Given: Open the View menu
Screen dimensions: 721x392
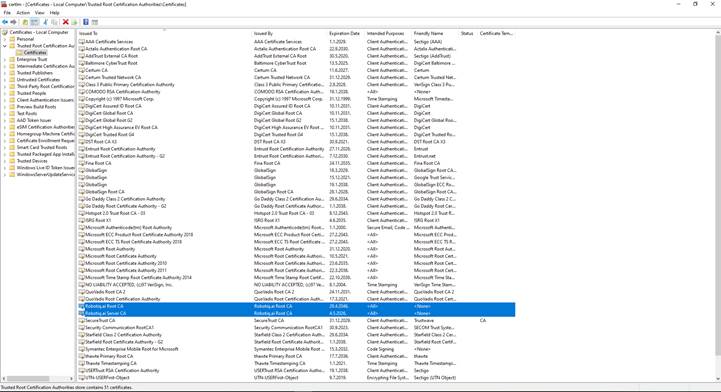Looking at the screenshot, I should tap(40, 13).
